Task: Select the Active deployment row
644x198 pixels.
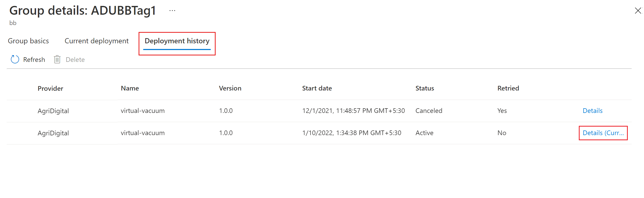Action: coord(319,133)
